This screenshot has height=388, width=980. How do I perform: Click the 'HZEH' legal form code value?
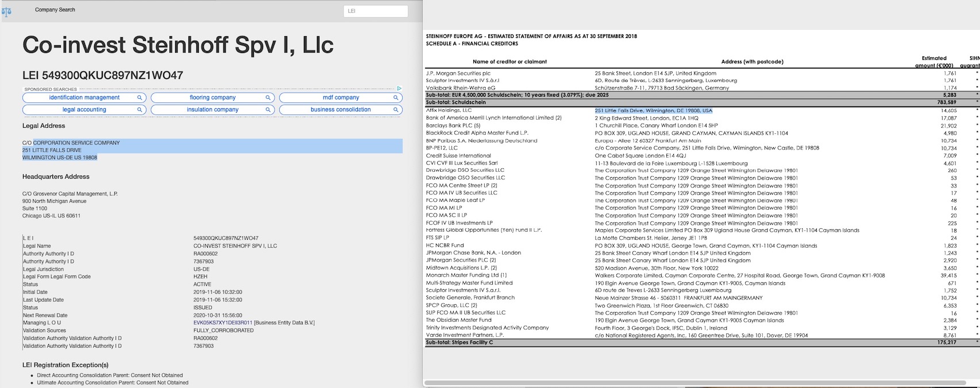click(x=200, y=276)
